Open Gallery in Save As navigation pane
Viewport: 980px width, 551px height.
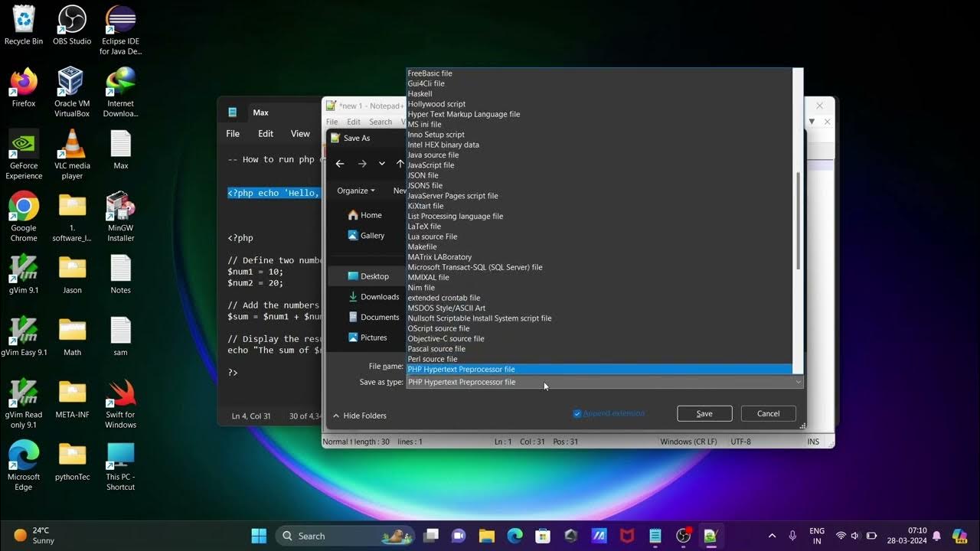click(x=366, y=236)
